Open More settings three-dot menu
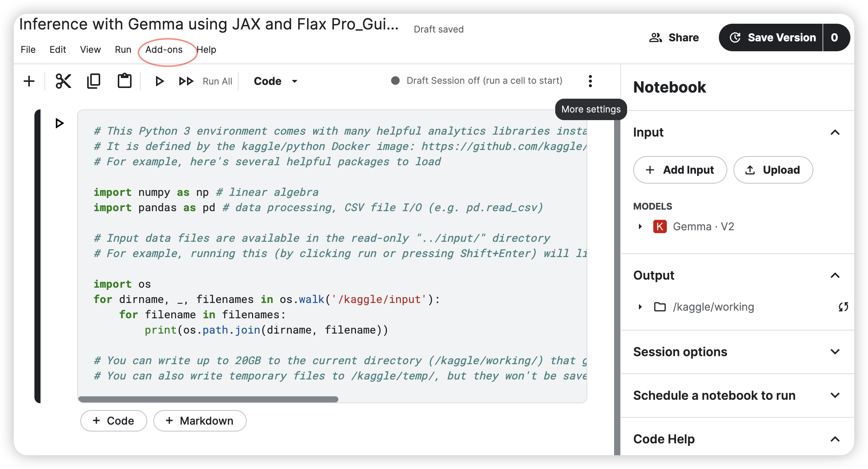The image size is (868, 469). click(x=590, y=81)
